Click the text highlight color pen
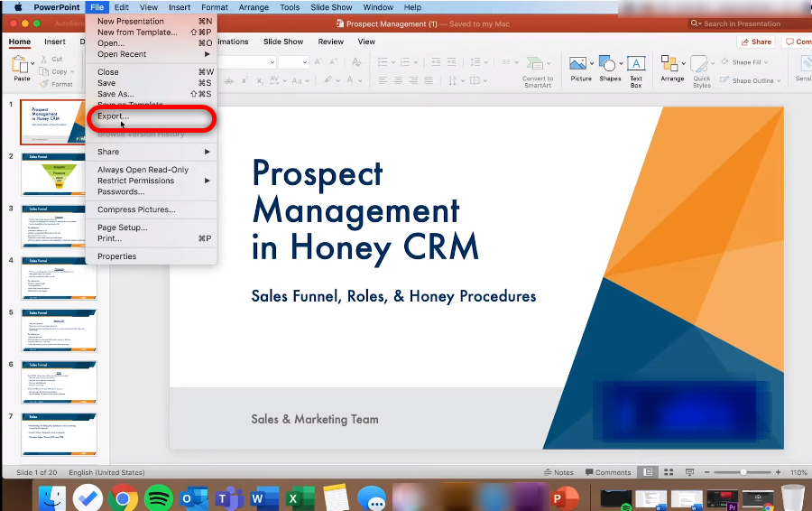This screenshot has height=511, width=812. click(328, 80)
